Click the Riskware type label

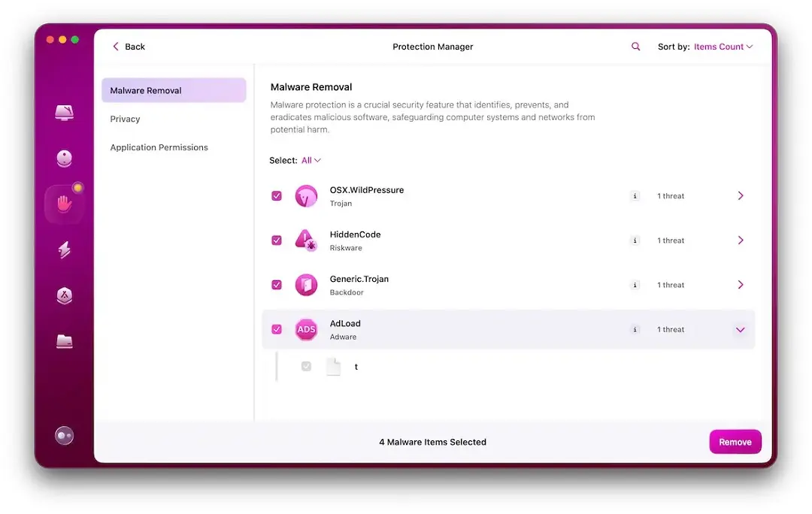tap(346, 248)
